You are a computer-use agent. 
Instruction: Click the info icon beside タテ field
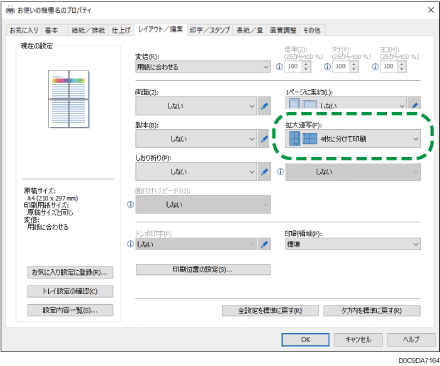327,67
